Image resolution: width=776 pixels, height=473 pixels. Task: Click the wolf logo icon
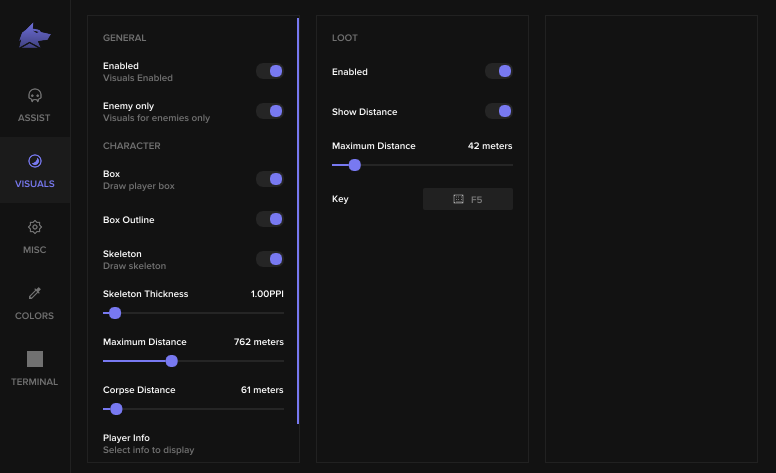(35, 36)
